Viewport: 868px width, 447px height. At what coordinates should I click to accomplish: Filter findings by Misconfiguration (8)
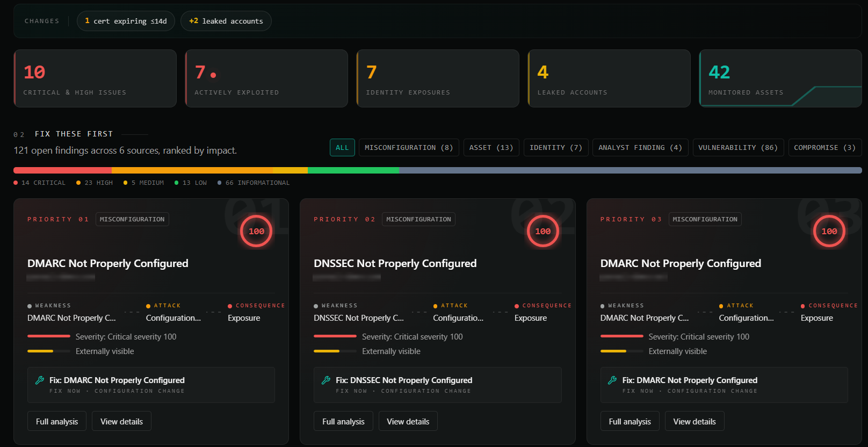[409, 148]
